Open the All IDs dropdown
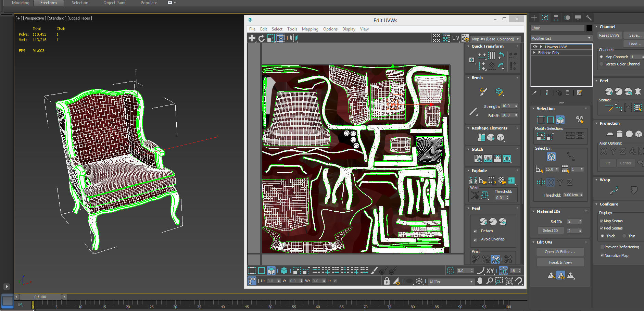 click(x=451, y=282)
